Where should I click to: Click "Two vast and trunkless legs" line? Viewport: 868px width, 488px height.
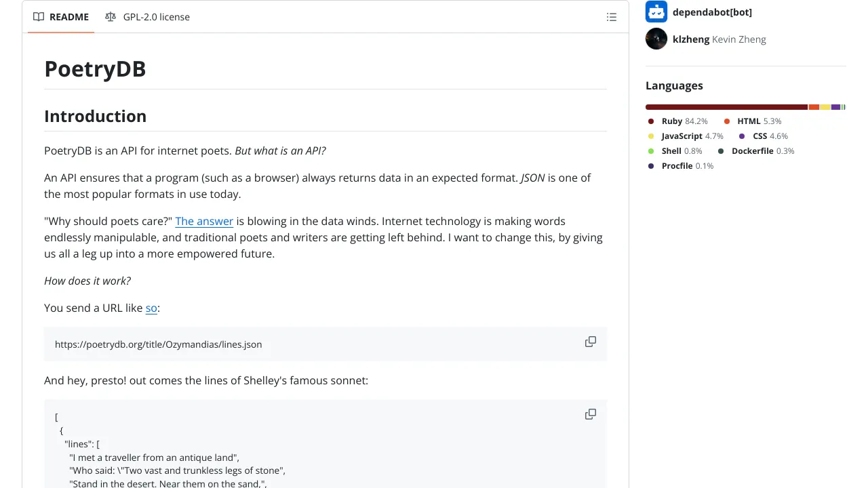177,470
